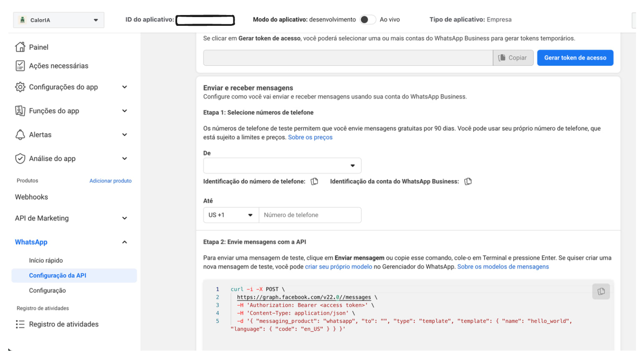Click the 'Etapa 1: Selecione números de telefone' text
Screen dimensions: 644x359
pyautogui.click(x=258, y=112)
